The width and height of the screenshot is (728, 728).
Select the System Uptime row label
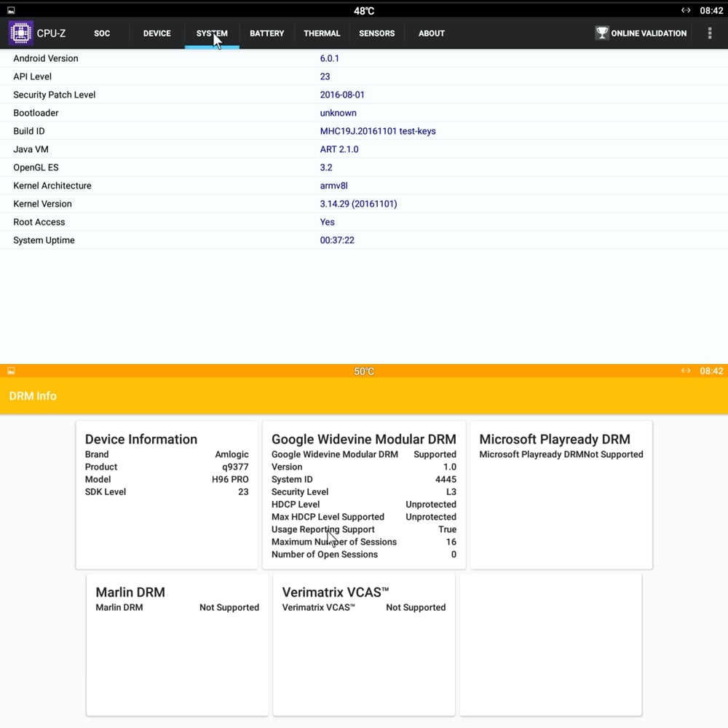pyautogui.click(x=44, y=240)
